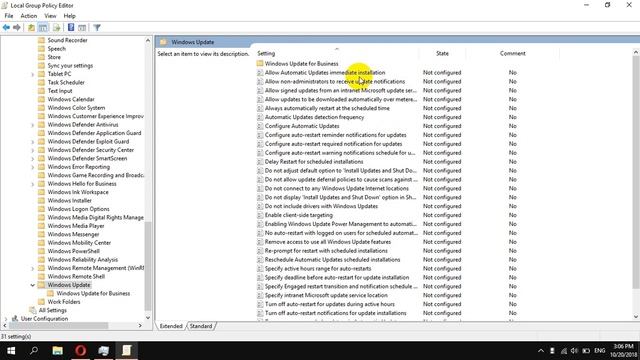
Task: Collapse the Windows Update tree node
Action: point(33,285)
